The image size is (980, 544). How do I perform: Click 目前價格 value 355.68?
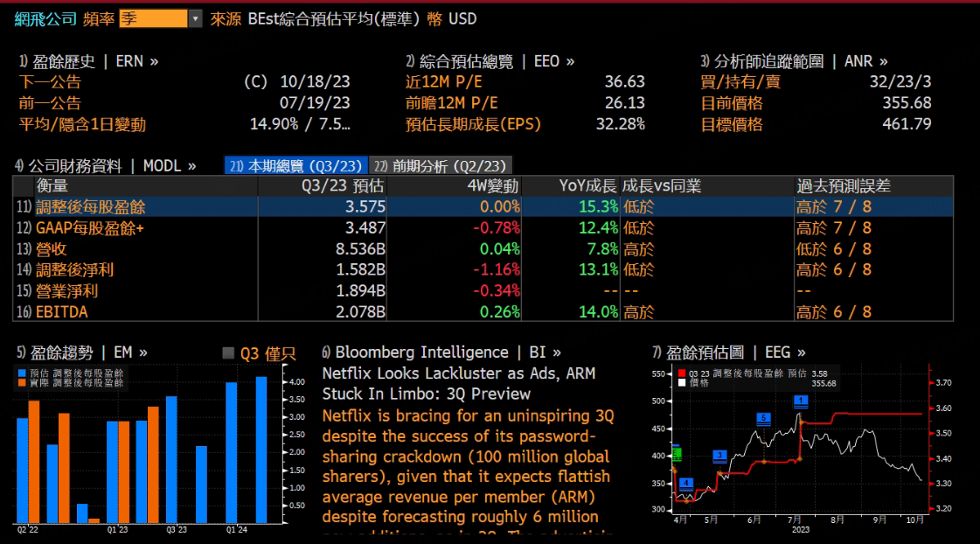pos(907,103)
